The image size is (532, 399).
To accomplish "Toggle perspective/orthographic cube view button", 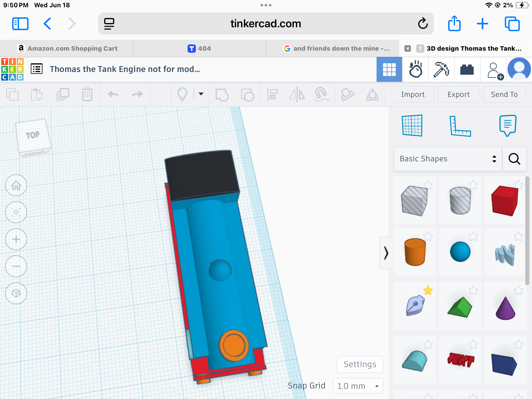I will [x=16, y=293].
